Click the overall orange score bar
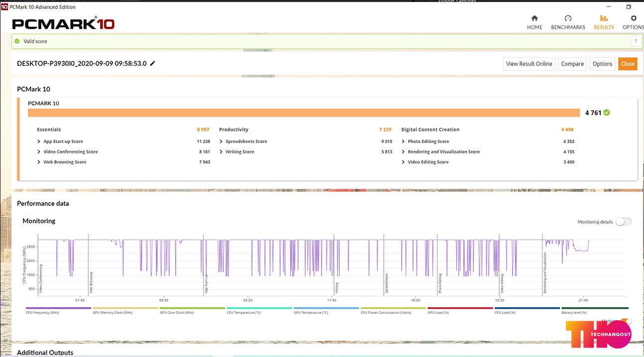Image resolution: width=644 pixels, height=357 pixels. (x=304, y=113)
